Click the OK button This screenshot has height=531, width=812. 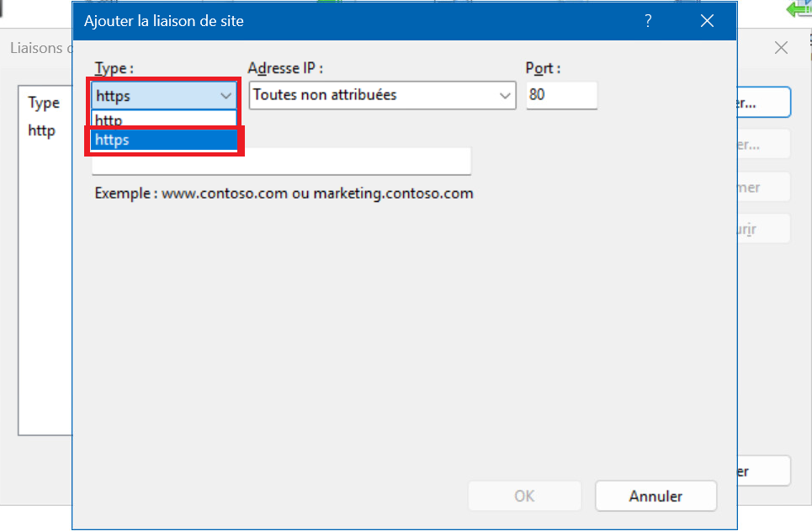coord(524,496)
